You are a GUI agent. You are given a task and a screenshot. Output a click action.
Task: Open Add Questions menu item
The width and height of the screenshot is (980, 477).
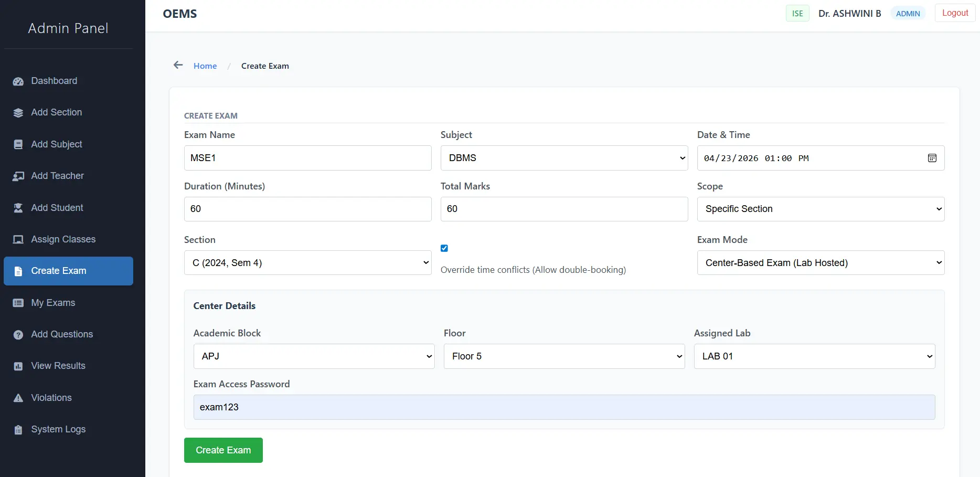[68, 335]
